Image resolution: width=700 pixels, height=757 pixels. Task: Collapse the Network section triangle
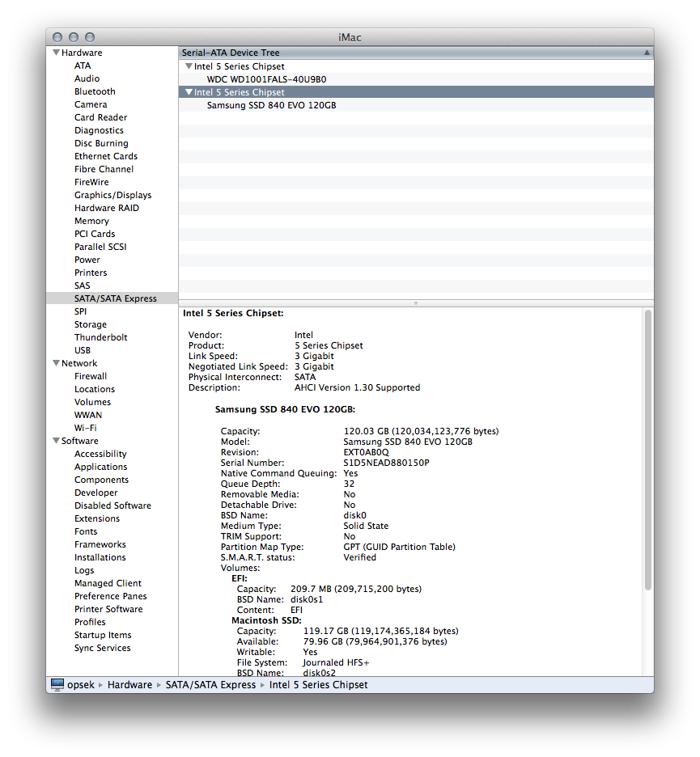[x=56, y=362]
